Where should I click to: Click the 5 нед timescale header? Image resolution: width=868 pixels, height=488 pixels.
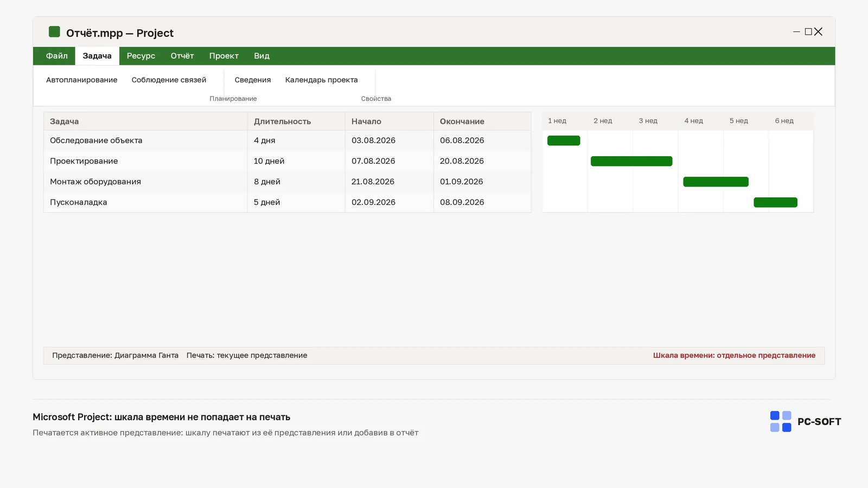coord(739,121)
